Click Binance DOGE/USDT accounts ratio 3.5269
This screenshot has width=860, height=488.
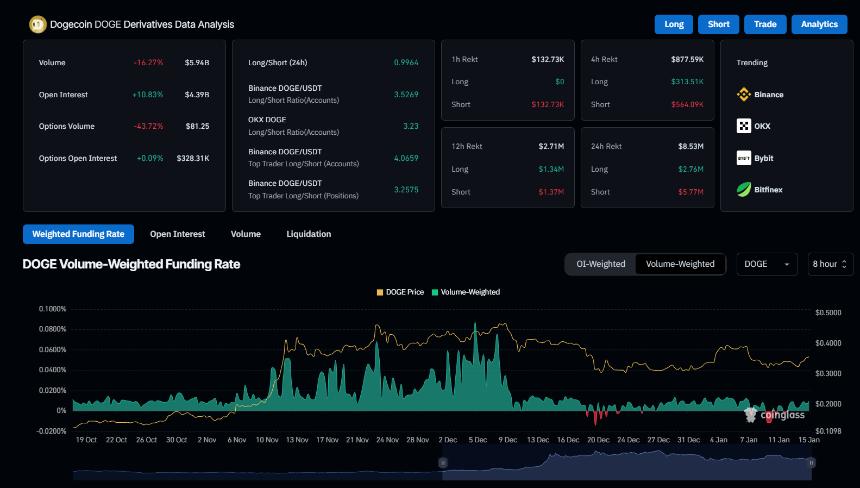click(406, 94)
